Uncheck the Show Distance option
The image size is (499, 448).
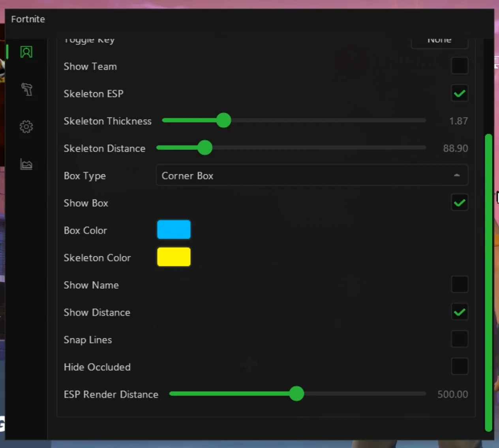[460, 312]
